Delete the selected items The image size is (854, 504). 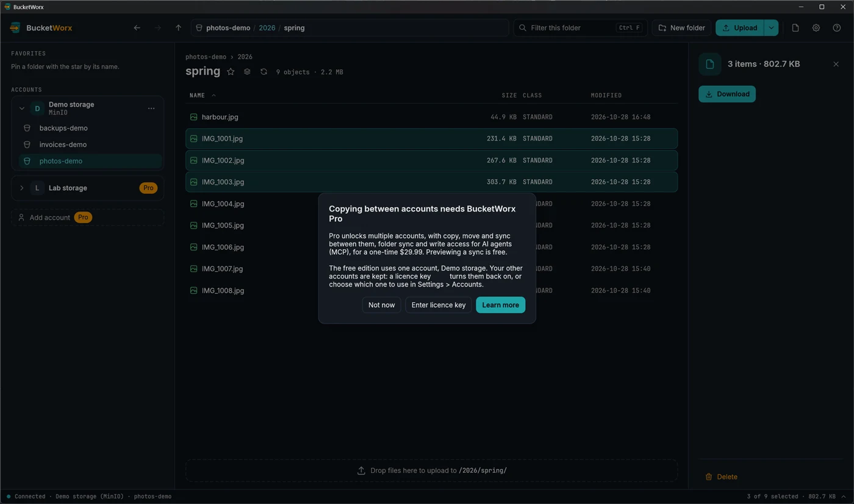(x=722, y=477)
